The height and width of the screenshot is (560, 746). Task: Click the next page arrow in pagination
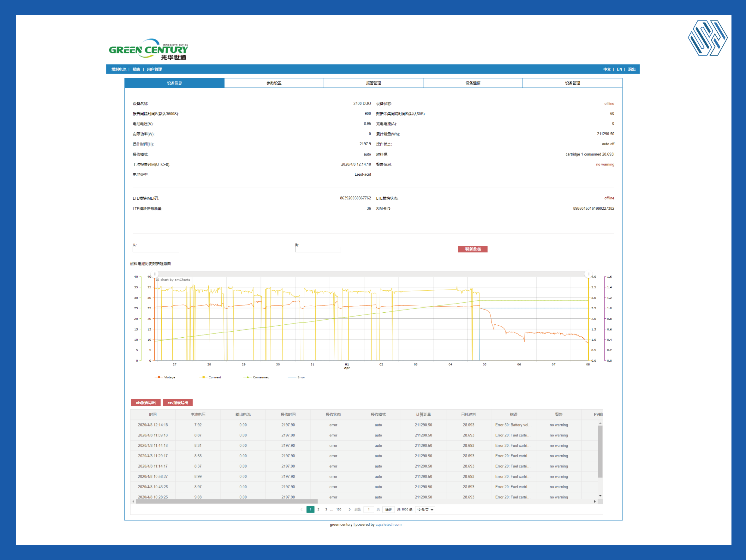[x=349, y=509]
